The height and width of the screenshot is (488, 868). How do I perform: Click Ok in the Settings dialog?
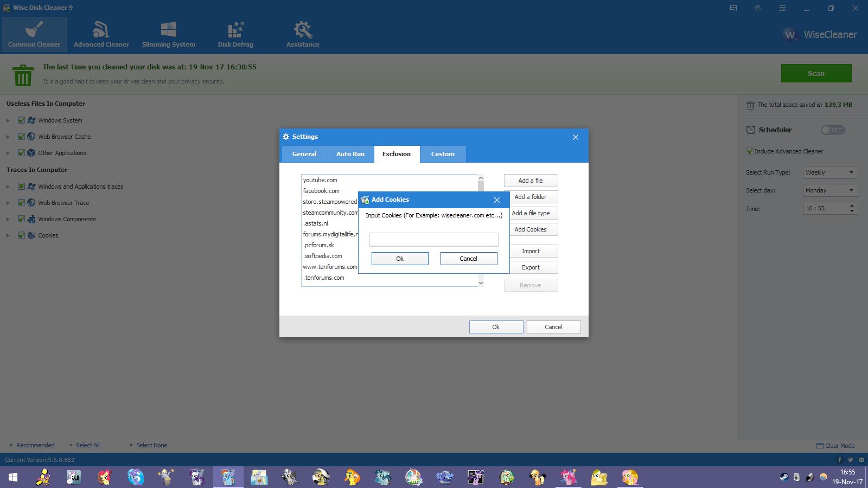tap(496, 327)
